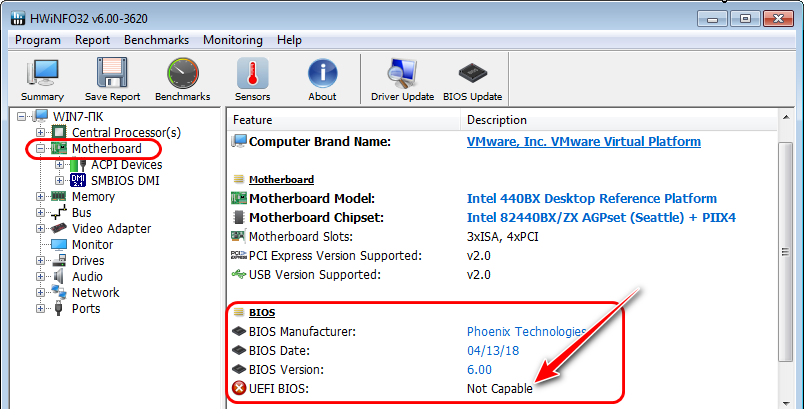Click the Ports connector icon
804x409 pixels.
[58, 309]
